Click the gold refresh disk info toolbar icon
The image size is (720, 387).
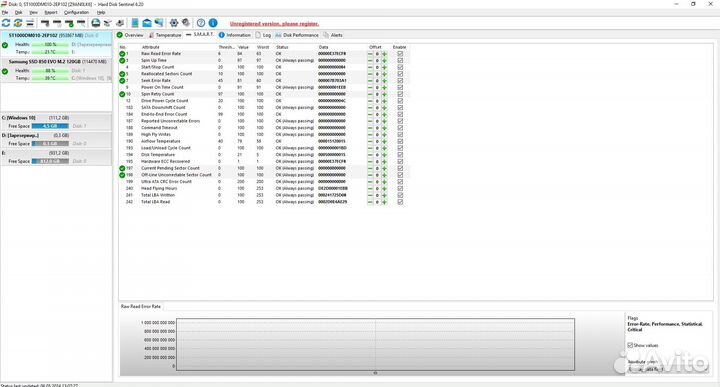point(18,22)
